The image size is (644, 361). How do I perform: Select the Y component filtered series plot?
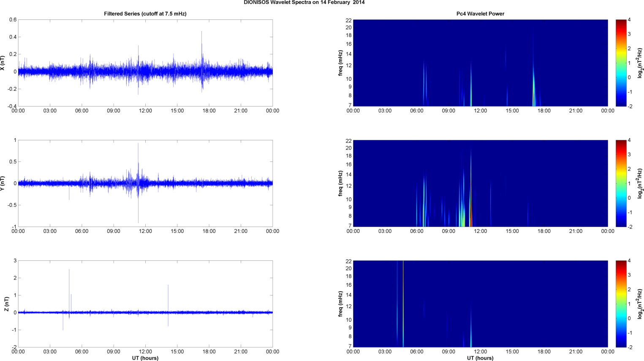tap(145, 183)
